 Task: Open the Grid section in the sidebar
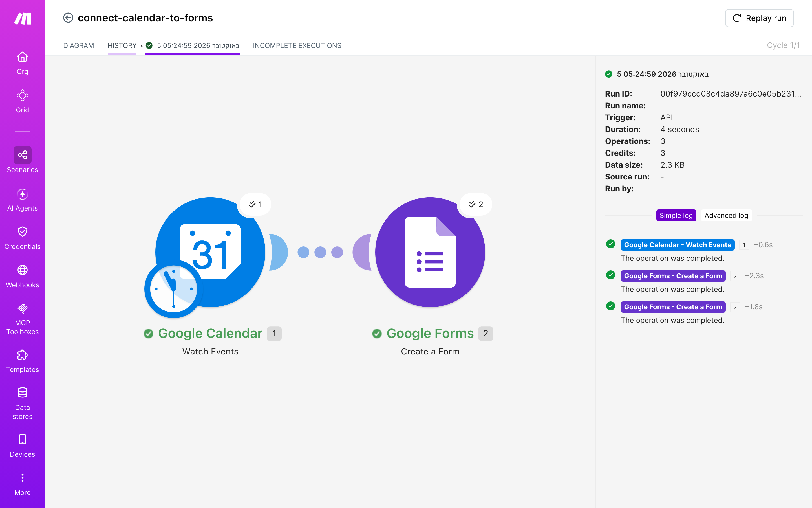(23, 102)
